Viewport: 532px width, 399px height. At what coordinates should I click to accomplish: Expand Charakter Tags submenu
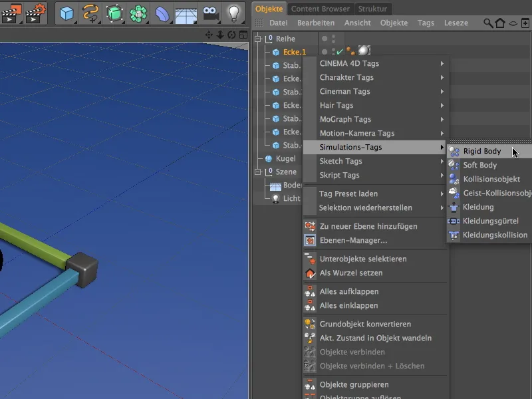click(376, 77)
